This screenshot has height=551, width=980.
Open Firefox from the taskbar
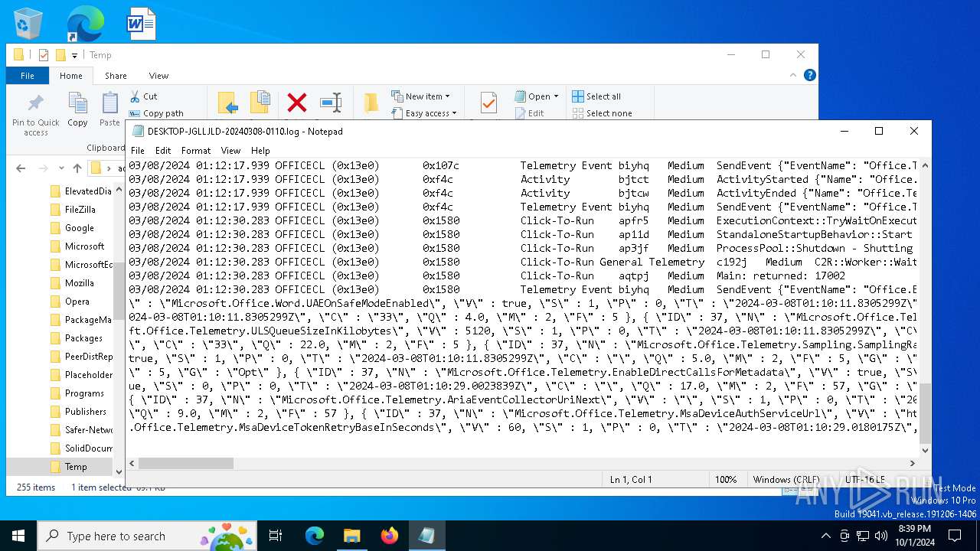(390, 536)
